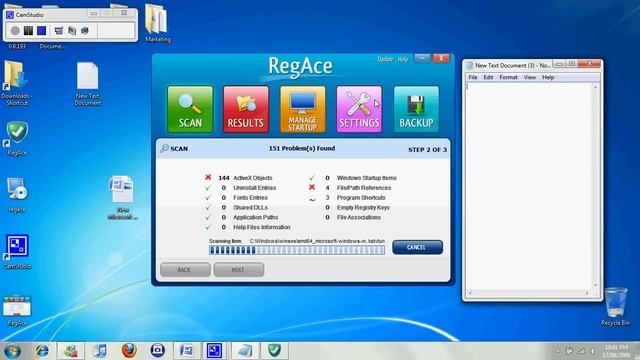This screenshot has width=640, height=360.
Task: Click the 151 Problem(s) Found heading
Action: [302, 149]
